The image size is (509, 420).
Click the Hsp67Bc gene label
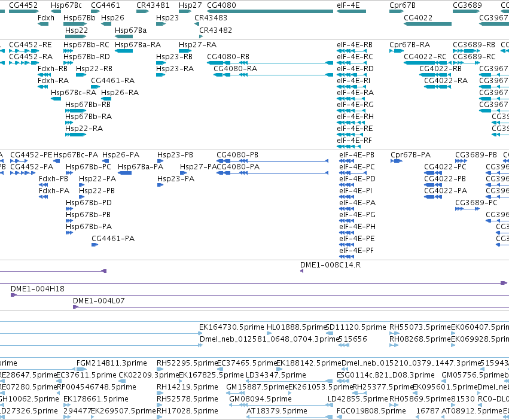(66, 5)
